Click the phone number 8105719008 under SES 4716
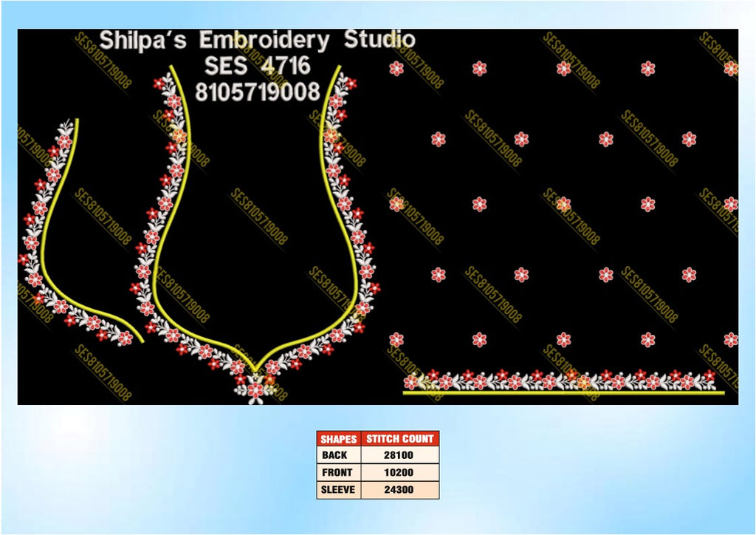 pos(258,91)
